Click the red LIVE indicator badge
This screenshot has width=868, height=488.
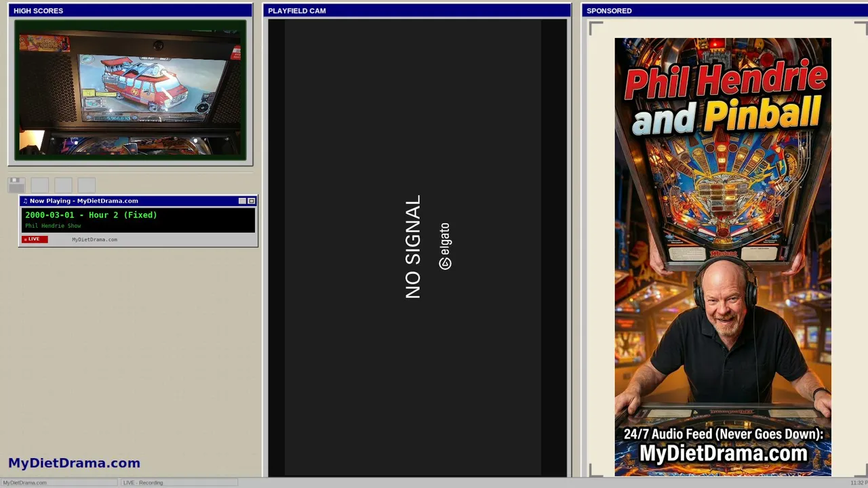(x=35, y=239)
